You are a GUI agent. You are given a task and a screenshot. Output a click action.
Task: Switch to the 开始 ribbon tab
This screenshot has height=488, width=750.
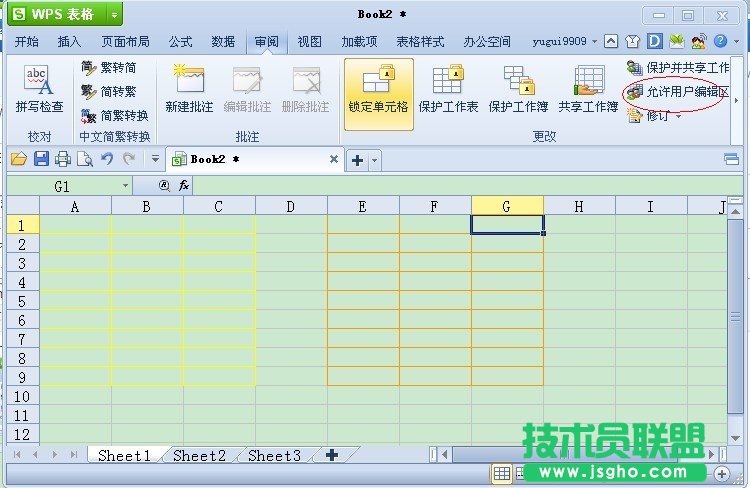[x=26, y=42]
